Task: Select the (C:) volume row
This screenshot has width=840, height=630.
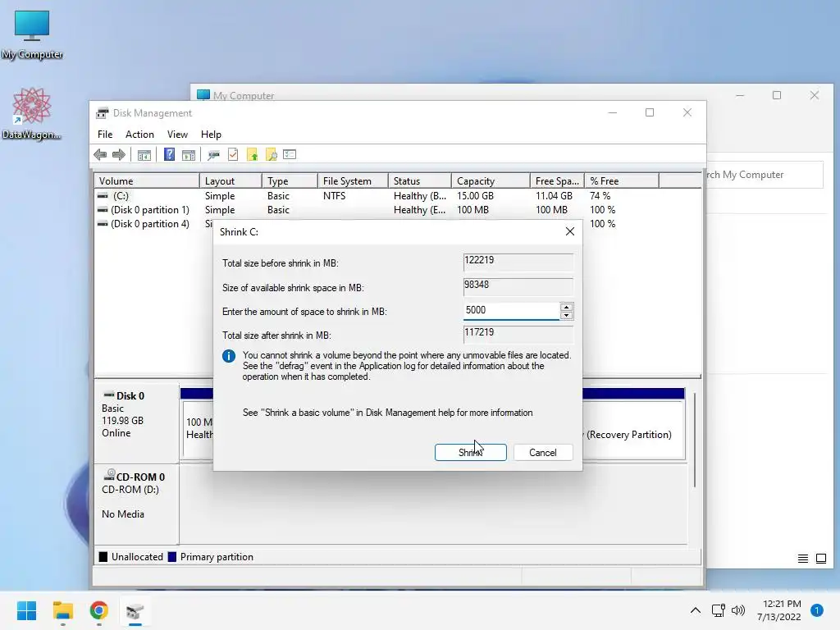Action: 398,196
